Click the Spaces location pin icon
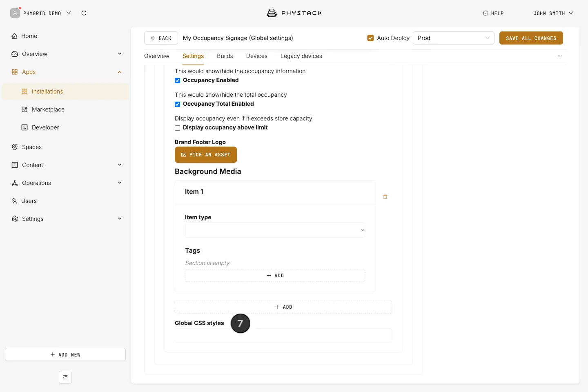Viewport: 588px width, 392px height. pos(15,147)
